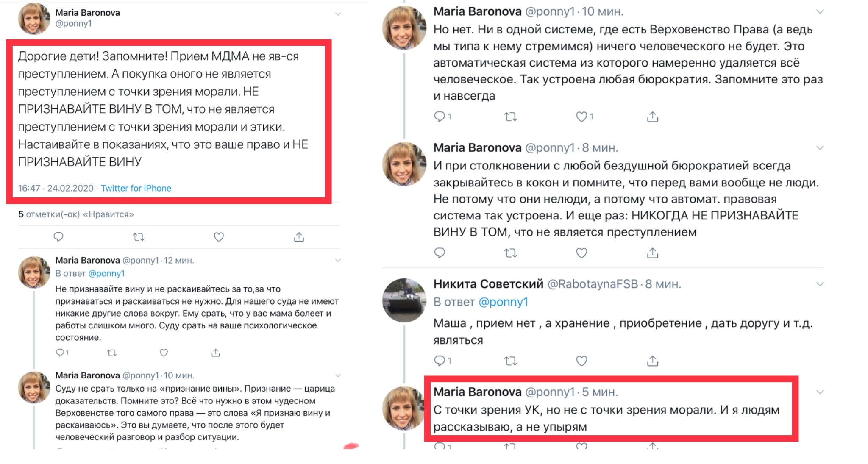Open chevron menu on 'С точки зрения УК' tweet
Image resolution: width=868 pixels, height=464 pixels.
point(820,392)
